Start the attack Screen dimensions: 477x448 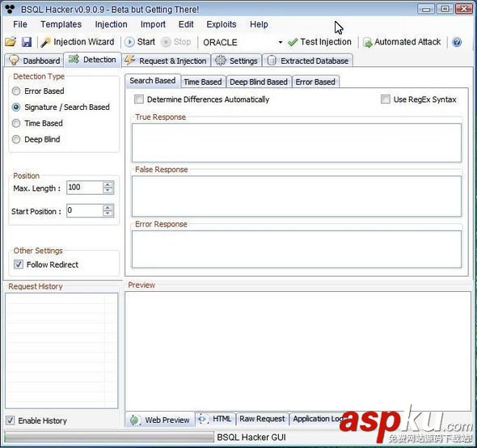point(140,42)
